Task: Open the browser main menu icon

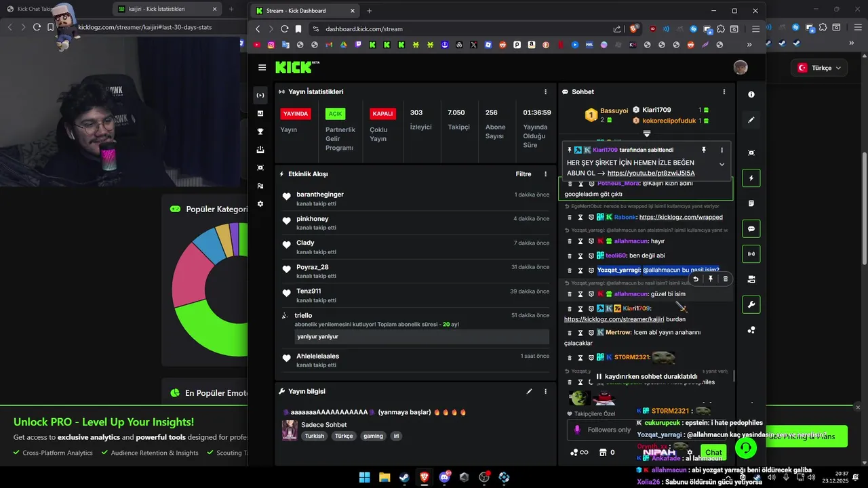Action: (x=755, y=29)
